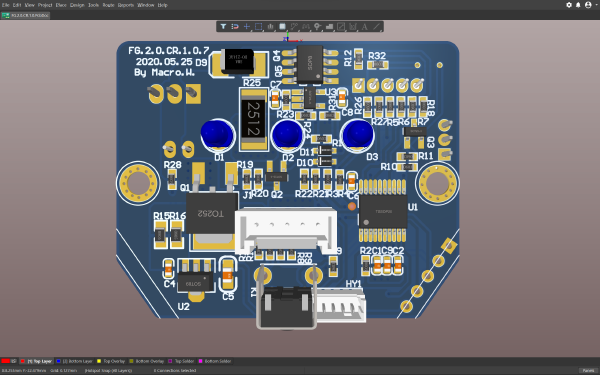600x375 pixels.
Task: Open the Project menu
Action: (45, 5)
